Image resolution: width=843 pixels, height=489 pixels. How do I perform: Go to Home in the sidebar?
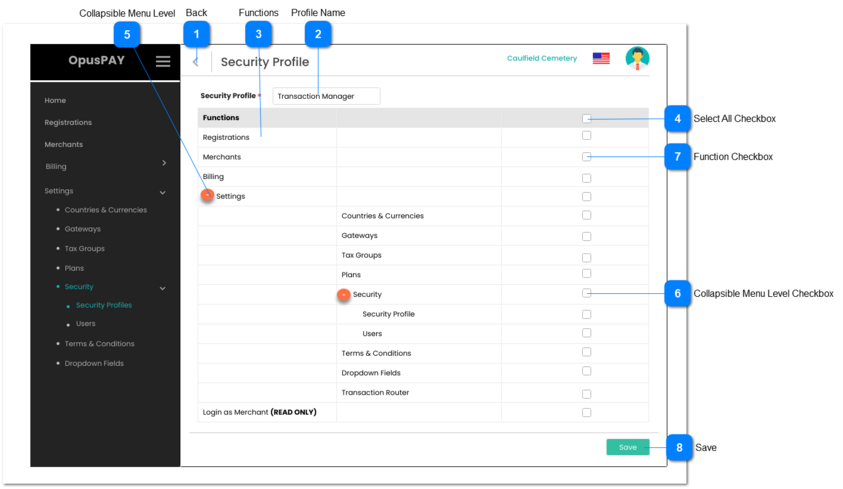(55, 100)
